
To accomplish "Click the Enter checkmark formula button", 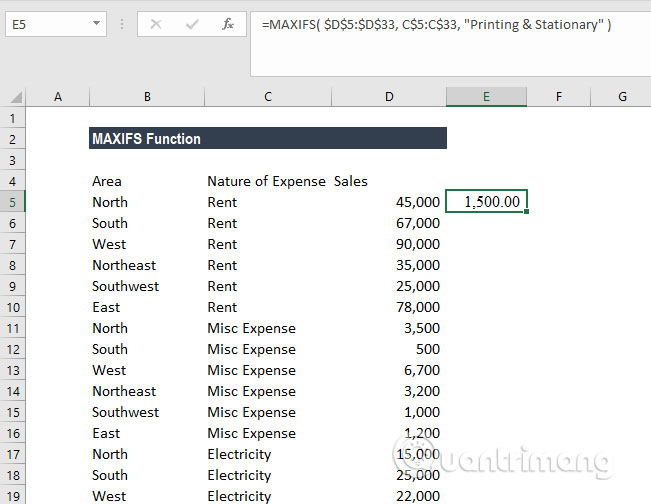I will (x=192, y=24).
